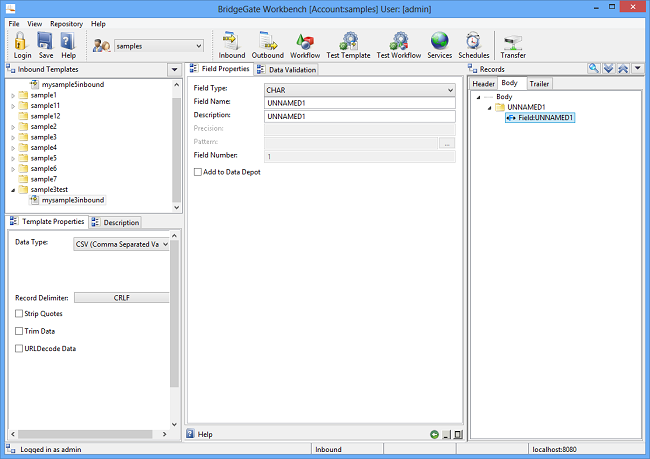Screen dimensions: 650x459
Task: Collapse the Body root node
Action: coord(478,97)
